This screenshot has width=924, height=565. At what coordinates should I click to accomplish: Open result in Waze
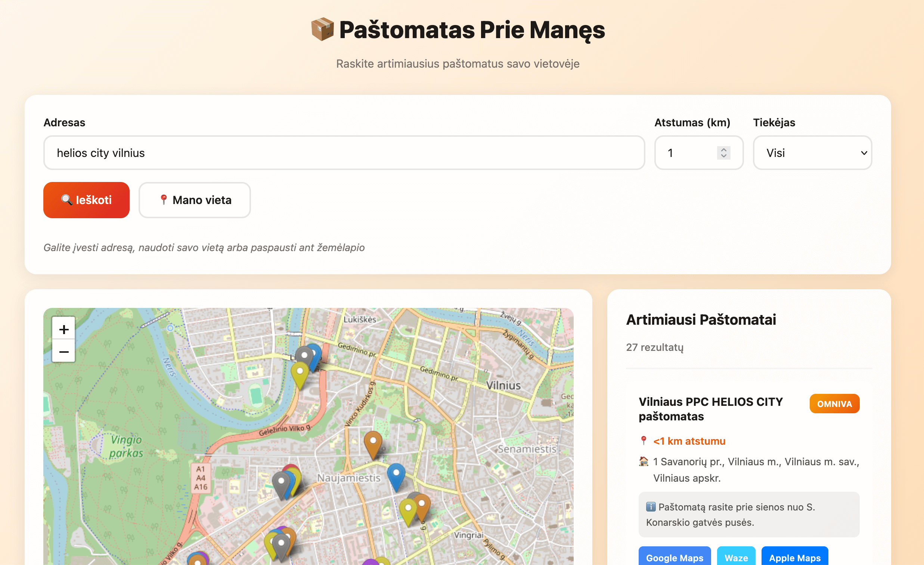[736, 557]
